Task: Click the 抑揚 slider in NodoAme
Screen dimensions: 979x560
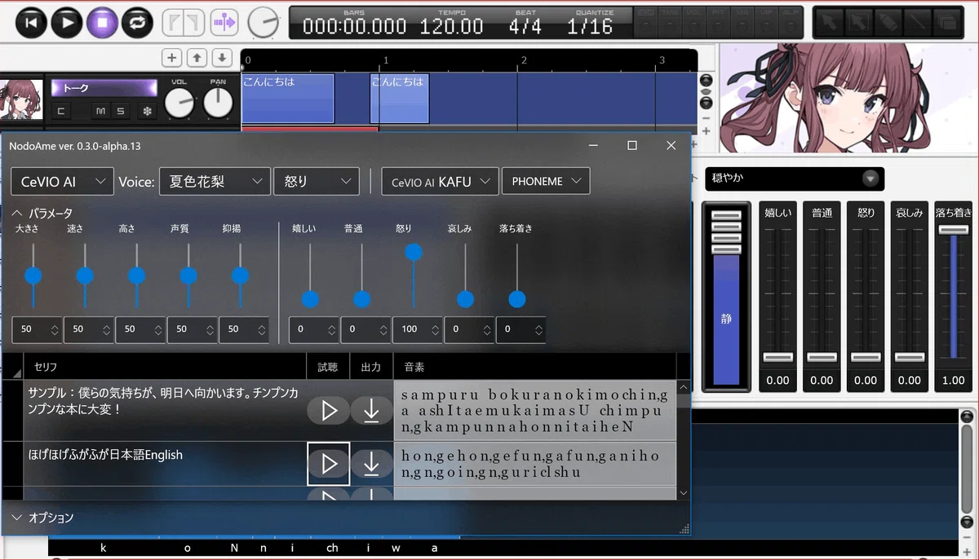Action: pyautogui.click(x=240, y=276)
